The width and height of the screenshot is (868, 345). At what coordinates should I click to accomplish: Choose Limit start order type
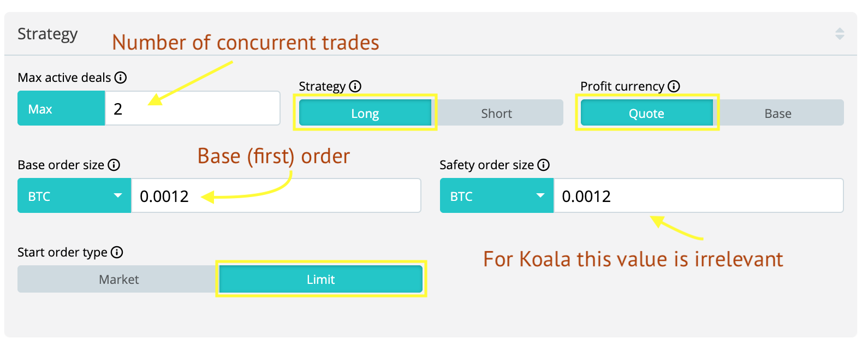(321, 279)
